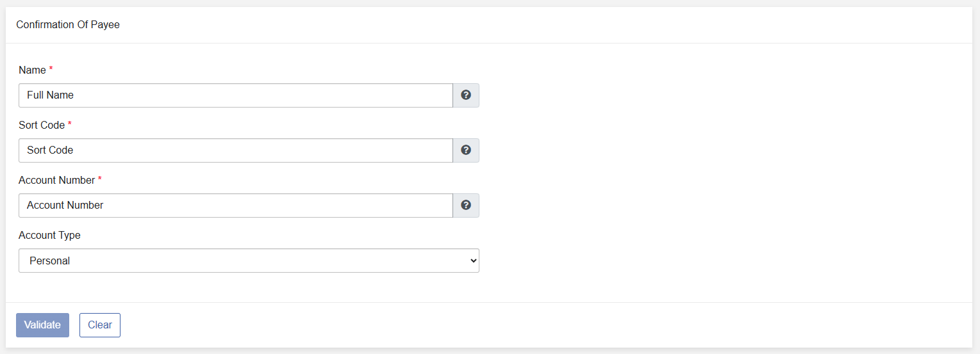
Task: Click the Validate button
Action: (42, 325)
